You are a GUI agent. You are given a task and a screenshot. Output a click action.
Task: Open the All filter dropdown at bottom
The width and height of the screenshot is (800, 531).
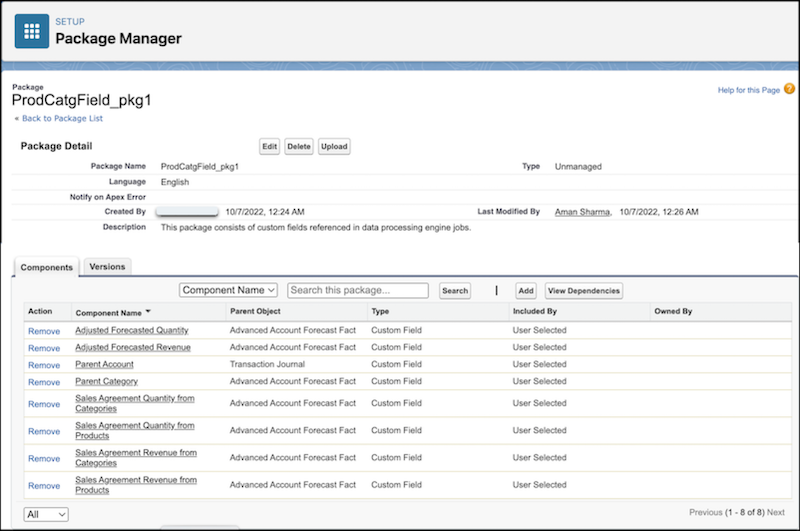(46, 514)
